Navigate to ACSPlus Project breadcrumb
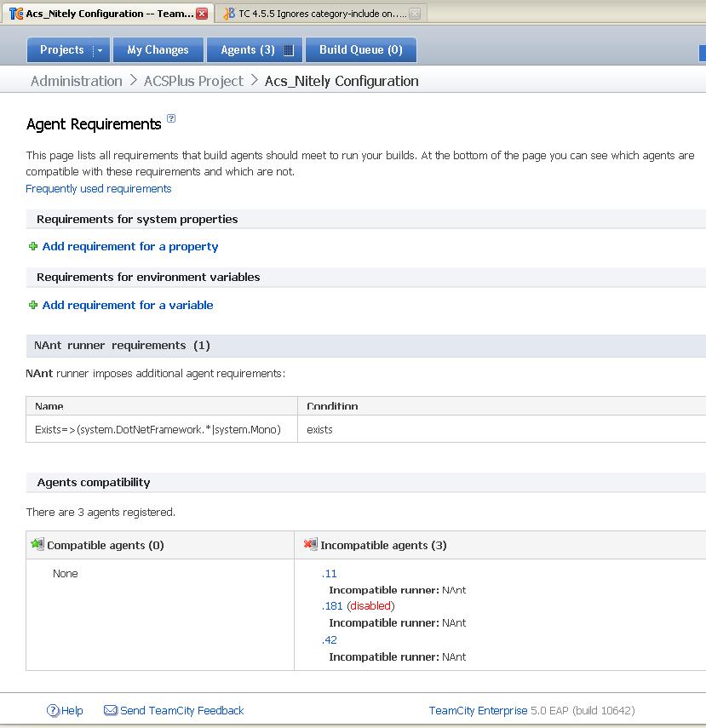Image resolution: width=706 pixels, height=728 pixels. point(193,81)
